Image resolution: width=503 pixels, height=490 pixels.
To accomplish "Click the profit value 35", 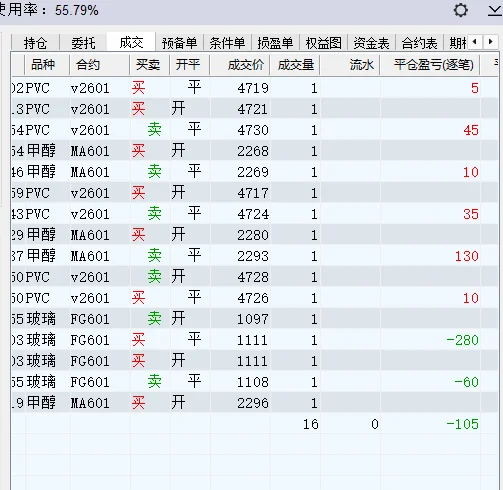I will [471, 214].
